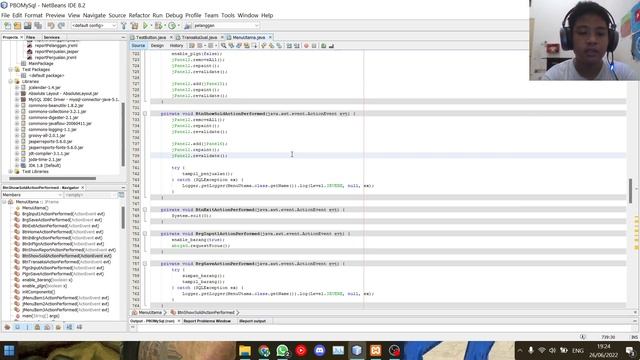The height and width of the screenshot is (360, 640).
Task: Run the project with green play icon
Action: coord(145,26)
